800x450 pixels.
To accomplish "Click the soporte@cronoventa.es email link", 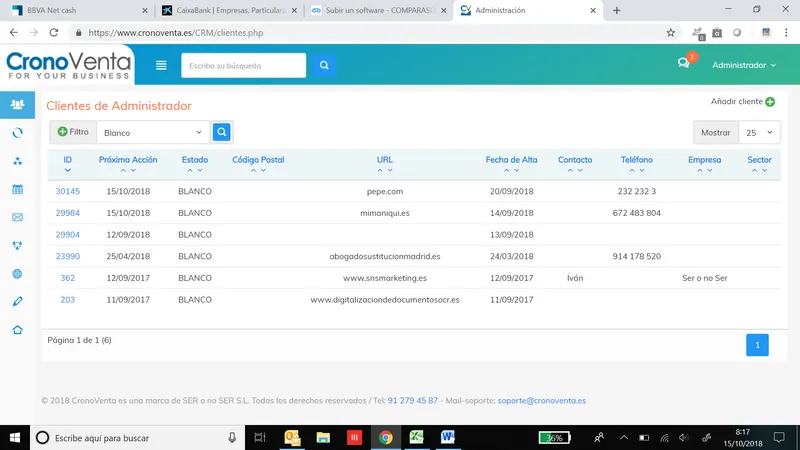I will [x=542, y=401].
